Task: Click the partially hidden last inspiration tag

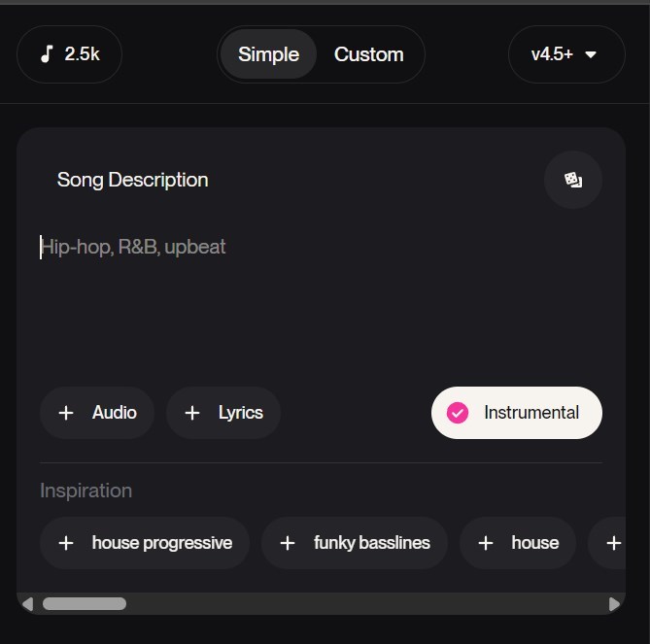Action: [x=607, y=543]
